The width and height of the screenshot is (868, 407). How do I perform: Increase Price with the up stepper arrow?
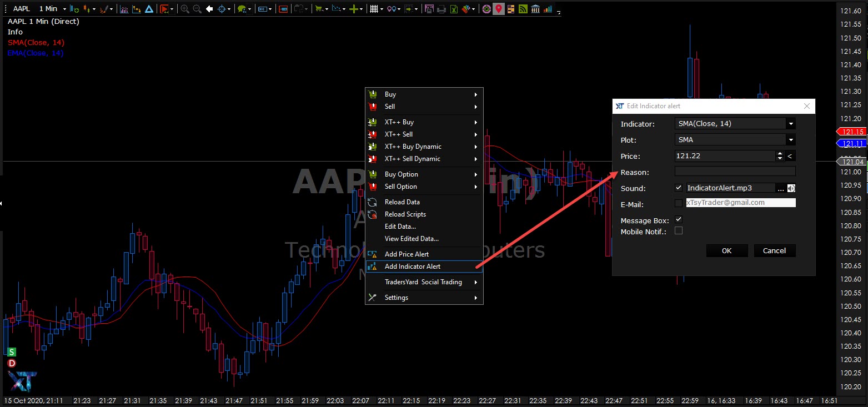[x=780, y=154]
